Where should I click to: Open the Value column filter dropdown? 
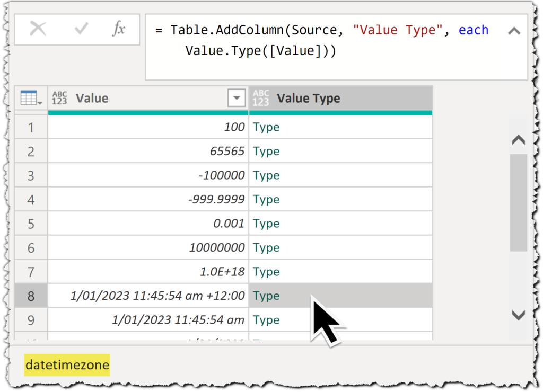click(237, 98)
